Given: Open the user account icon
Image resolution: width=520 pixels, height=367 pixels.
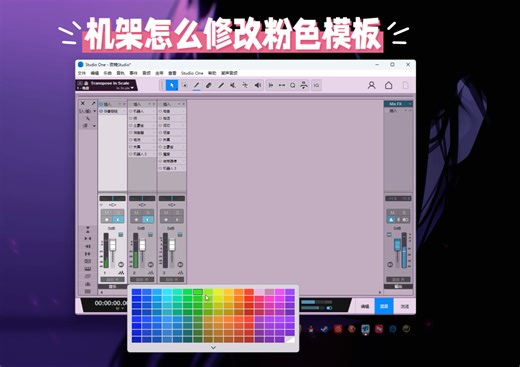Looking at the screenshot, I should click(372, 85).
